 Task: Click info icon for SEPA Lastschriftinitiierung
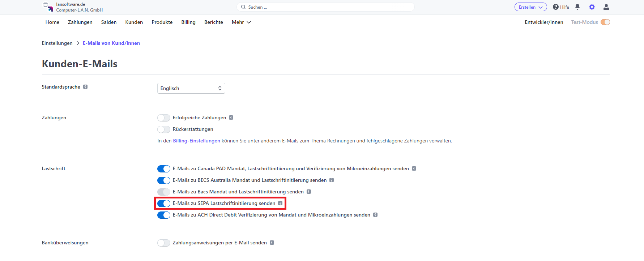pyautogui.click(x=280, y=203)
